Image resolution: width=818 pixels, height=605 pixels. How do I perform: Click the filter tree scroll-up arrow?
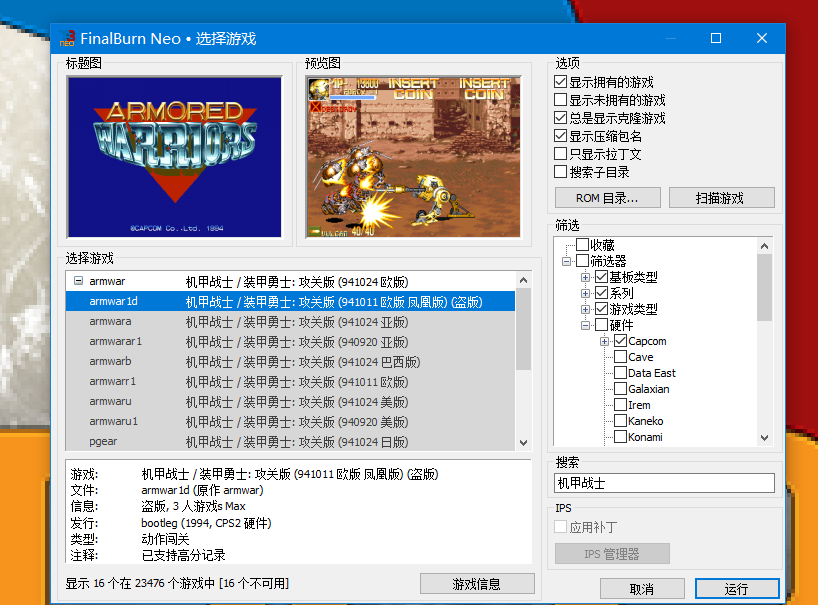(x=764, y=246)
